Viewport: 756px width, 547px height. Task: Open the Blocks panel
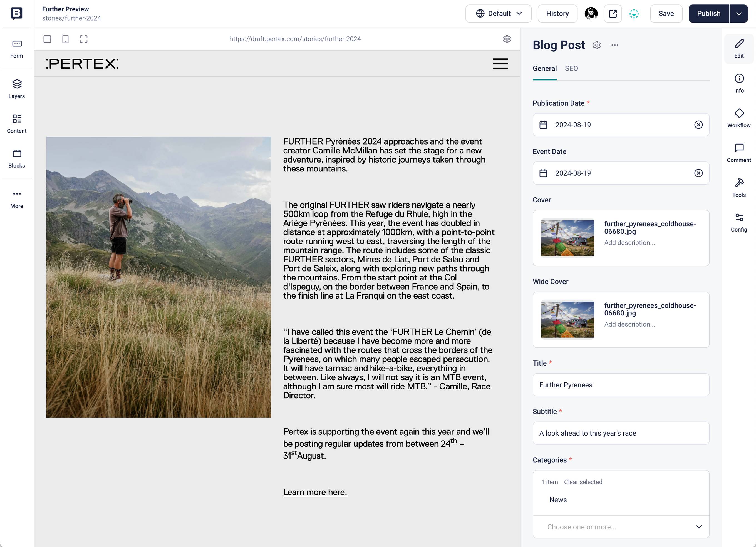point(17,159)
